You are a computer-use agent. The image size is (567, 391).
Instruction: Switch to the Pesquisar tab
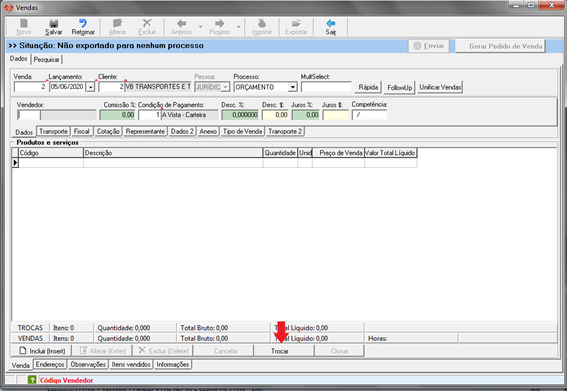[47, 60]
